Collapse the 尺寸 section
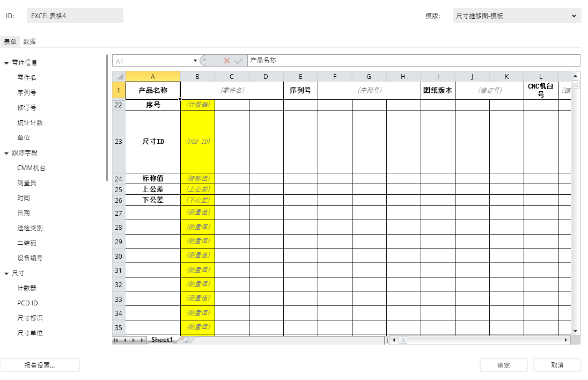Viewport: 588px width, 380px height. click(6, 273)
